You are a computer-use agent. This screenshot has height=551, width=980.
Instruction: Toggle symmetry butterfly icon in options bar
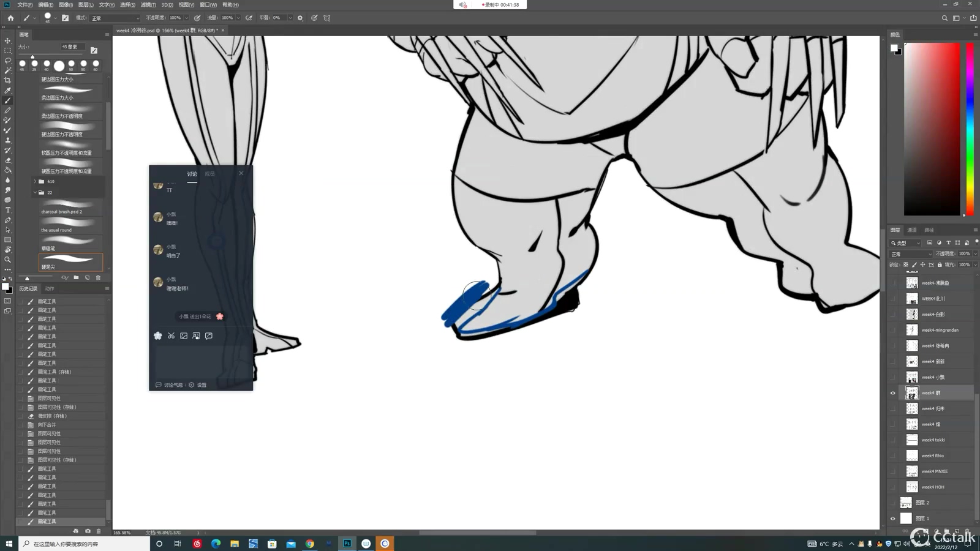(x=327, y=18)
